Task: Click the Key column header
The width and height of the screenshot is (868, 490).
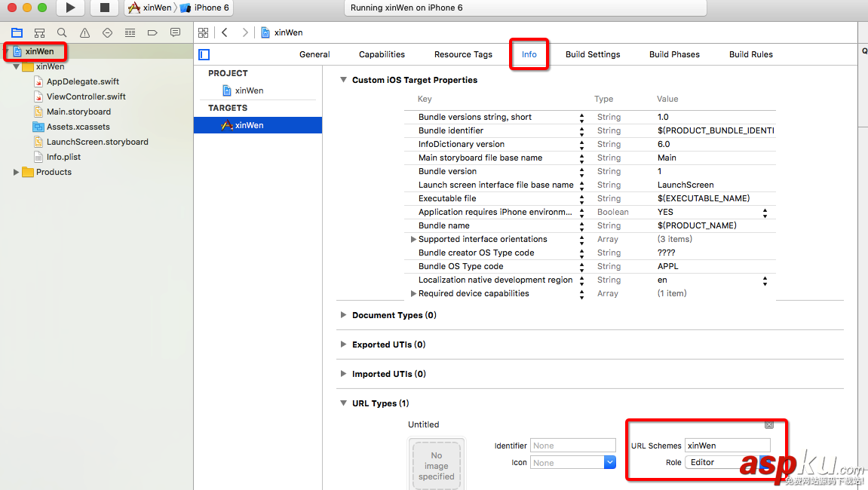Action: pos(425,99)
